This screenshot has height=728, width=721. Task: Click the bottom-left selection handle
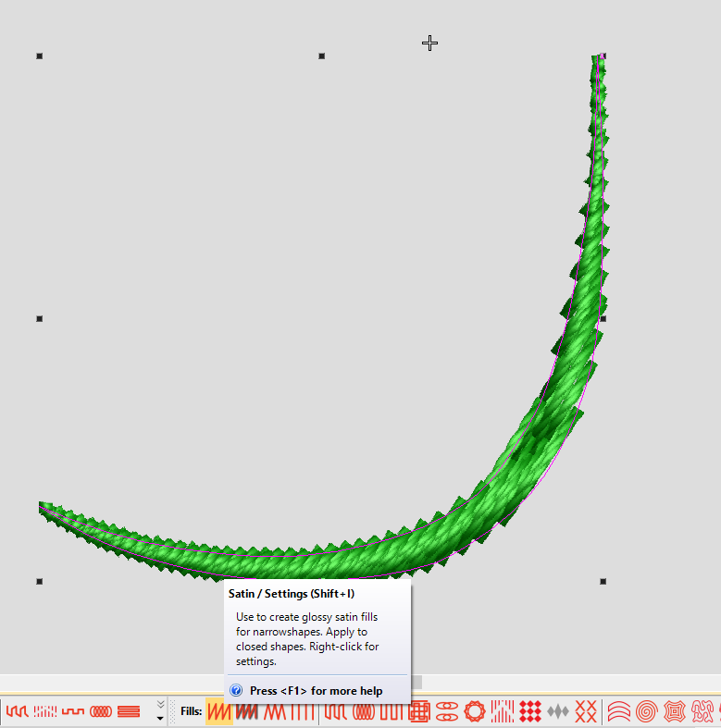[40, 581]
